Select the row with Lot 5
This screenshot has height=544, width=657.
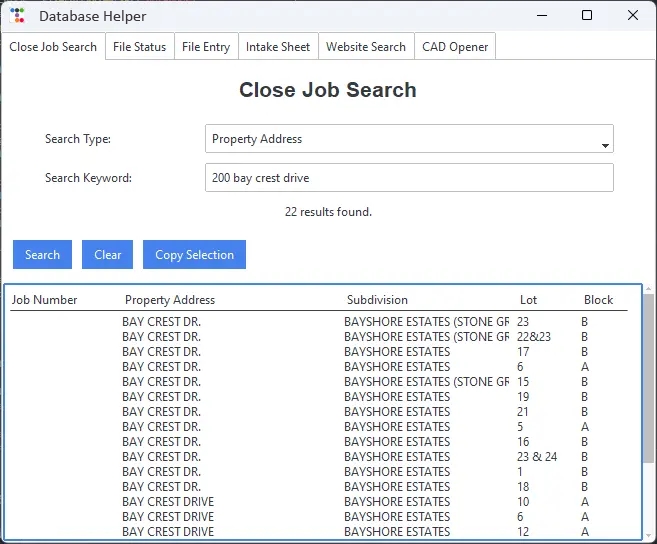click(x=318, y=427)
